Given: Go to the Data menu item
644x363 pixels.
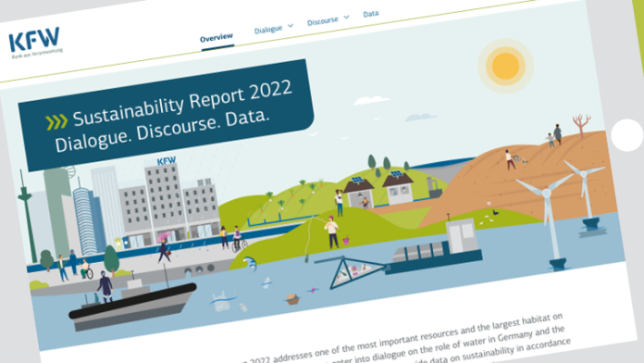Looking at the screenshot, I should [x=371, y=14].
